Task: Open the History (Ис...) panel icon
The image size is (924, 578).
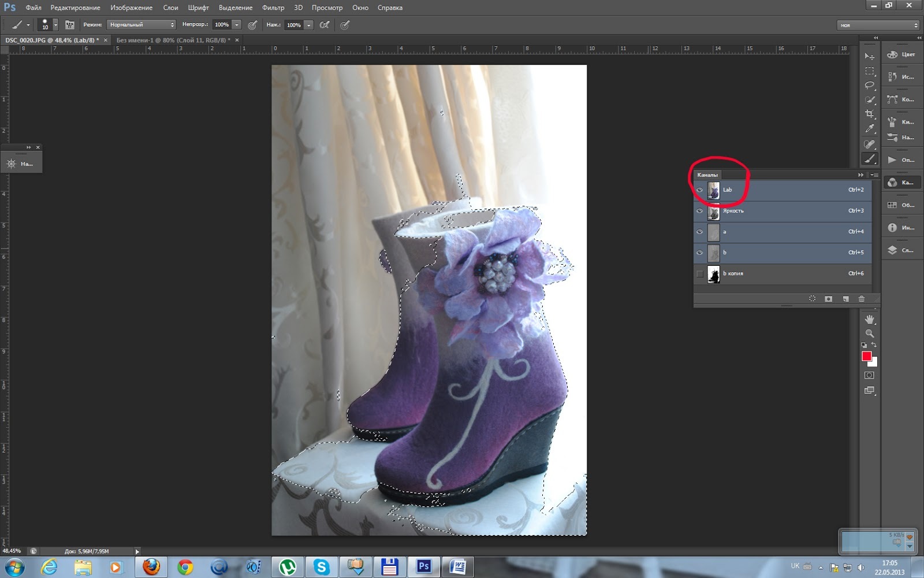Action: 901,76
